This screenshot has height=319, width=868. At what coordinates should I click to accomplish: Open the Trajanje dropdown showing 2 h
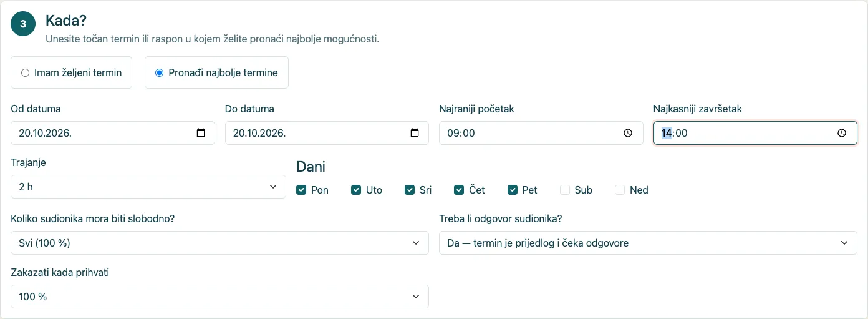148,187
